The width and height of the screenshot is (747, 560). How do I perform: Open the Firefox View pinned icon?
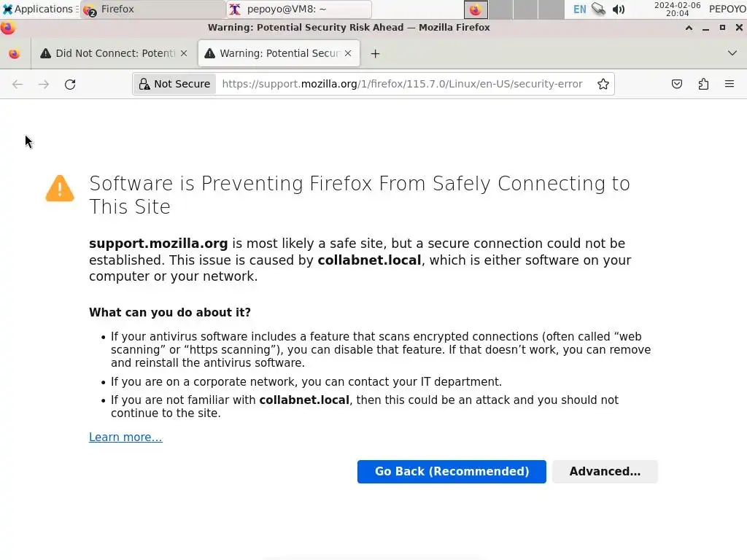click(x=14, y=53)
